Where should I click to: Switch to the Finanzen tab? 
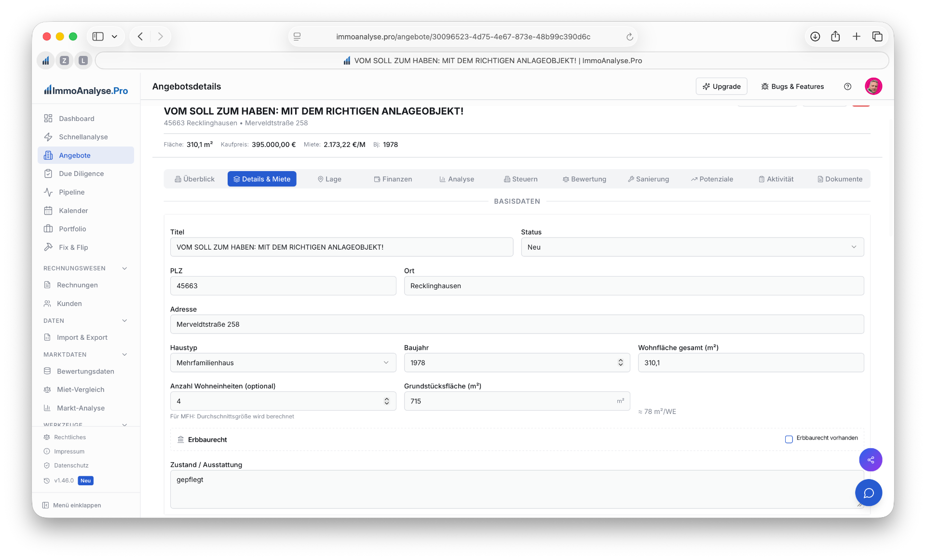coord(393,179)
